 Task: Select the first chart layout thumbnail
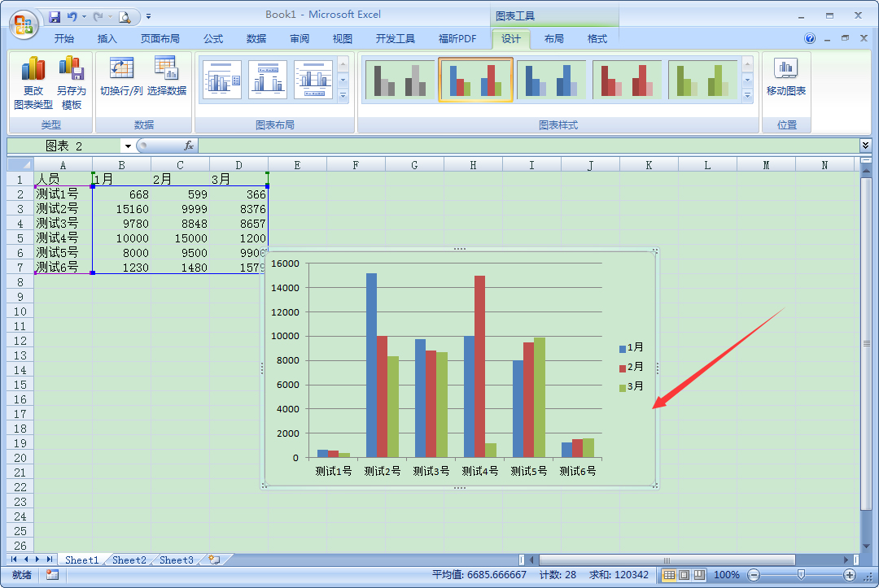(221, 79)
